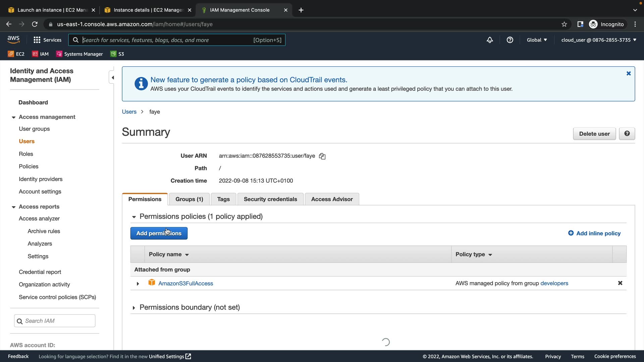644x362 pixels.
Task: Collapse the IAM side navigation panel
Action: [112, 78]
